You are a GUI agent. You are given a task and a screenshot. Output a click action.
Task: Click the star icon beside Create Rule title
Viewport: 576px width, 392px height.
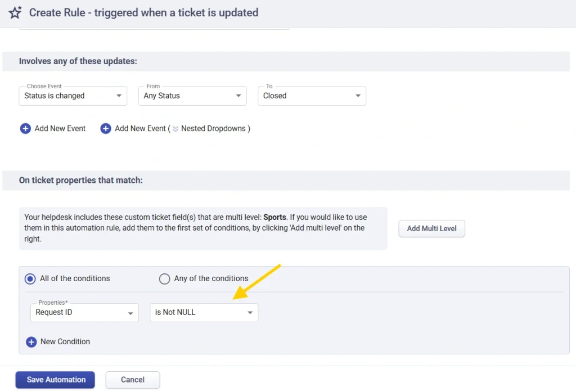point(15,12)
